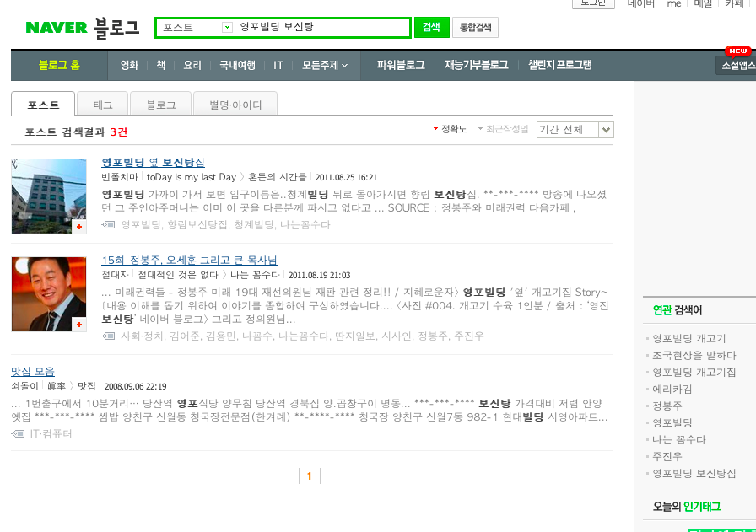Search related term 영포빌딩 보신탕집
This screenshot has height=532, width=756.
[694, 474]
